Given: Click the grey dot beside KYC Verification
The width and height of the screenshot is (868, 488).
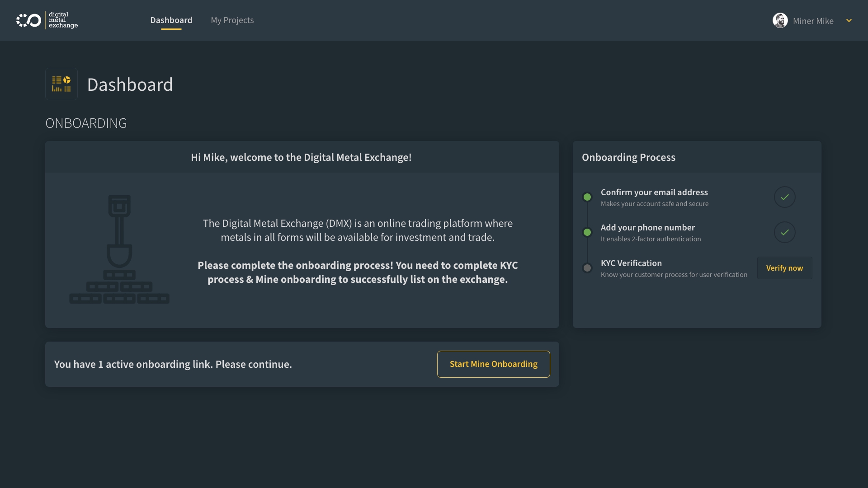Looking at the screenshot, I should click(x=587, y=268).
